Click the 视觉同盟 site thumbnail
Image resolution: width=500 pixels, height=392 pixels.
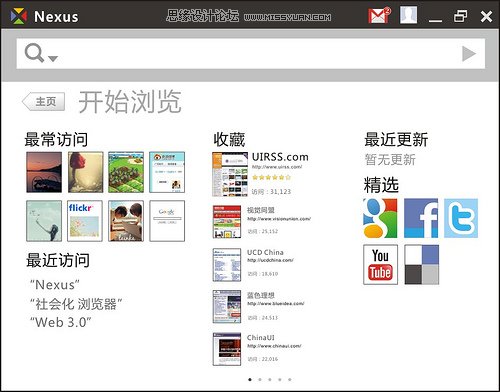[x=227, y=222]
